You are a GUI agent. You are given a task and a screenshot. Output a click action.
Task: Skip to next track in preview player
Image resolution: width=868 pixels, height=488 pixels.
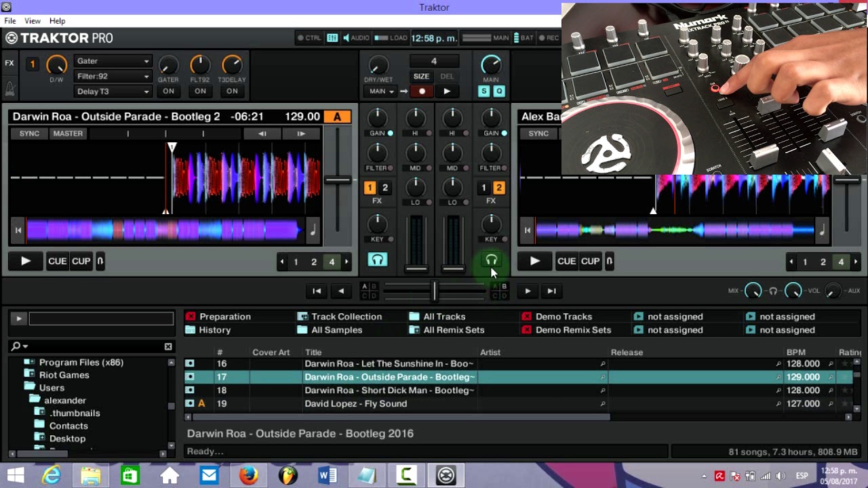pos(551,291)
